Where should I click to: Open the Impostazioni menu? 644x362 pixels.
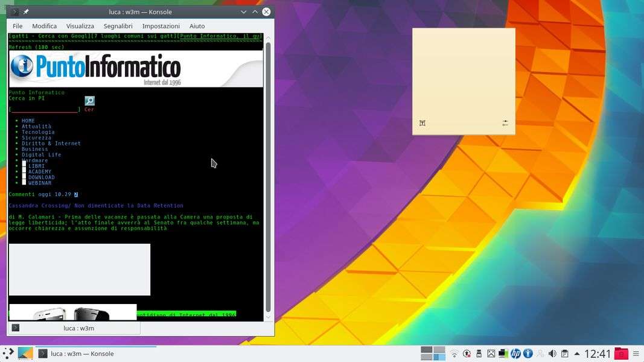click(161, 26)
